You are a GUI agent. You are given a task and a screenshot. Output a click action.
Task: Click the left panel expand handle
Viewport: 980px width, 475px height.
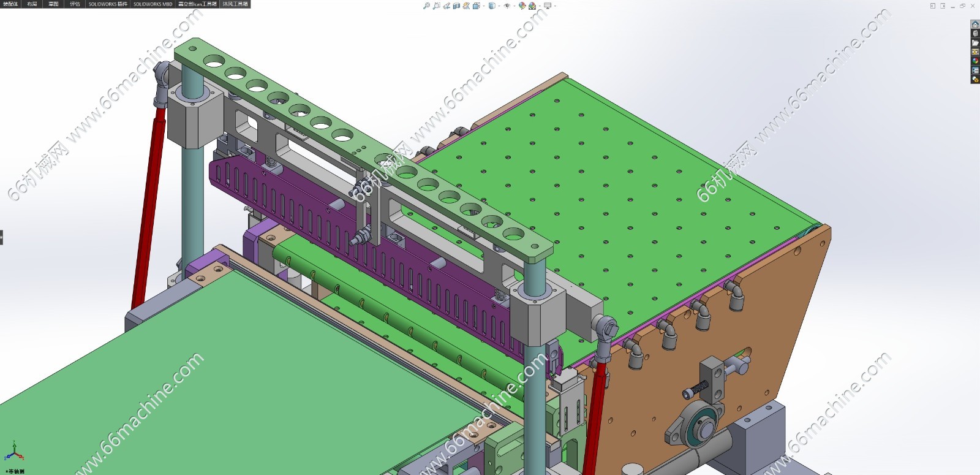tap(2, 237)
